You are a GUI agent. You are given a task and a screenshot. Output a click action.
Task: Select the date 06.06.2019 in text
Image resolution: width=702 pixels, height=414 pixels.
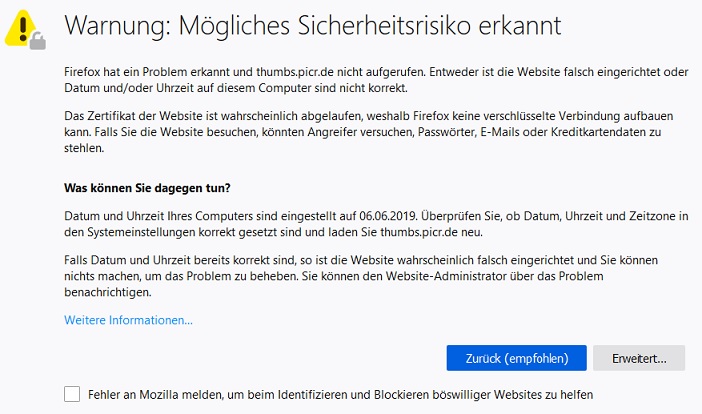pyautogui.click(x=388, y=216)
